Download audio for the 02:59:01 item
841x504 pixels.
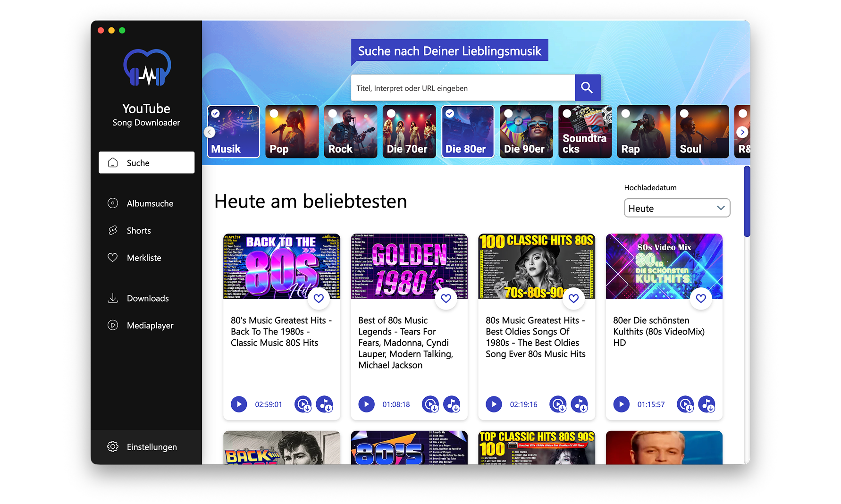click(x=325, y=404)
